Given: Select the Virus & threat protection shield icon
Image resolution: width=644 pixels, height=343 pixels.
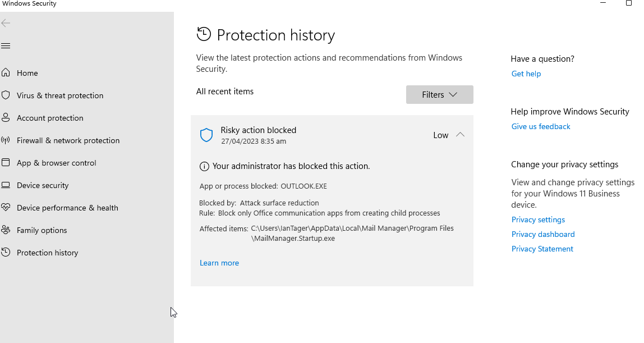Looking at the screenshot, I should (x=6, y=95).
